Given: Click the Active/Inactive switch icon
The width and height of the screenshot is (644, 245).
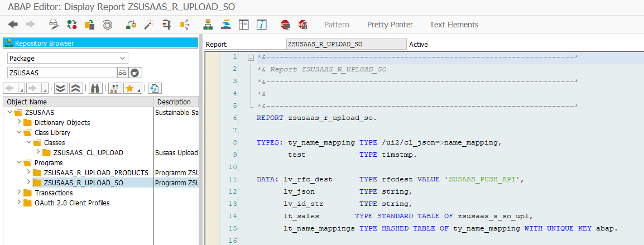Looking at the screenshot, I should 72,25.
